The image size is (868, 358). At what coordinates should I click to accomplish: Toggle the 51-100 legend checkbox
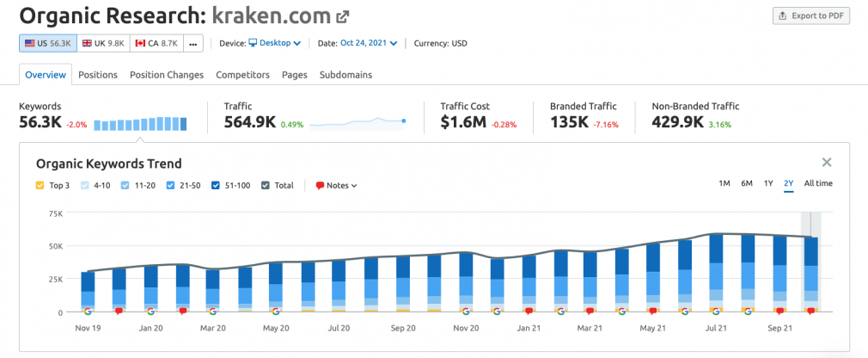[216, 186]
